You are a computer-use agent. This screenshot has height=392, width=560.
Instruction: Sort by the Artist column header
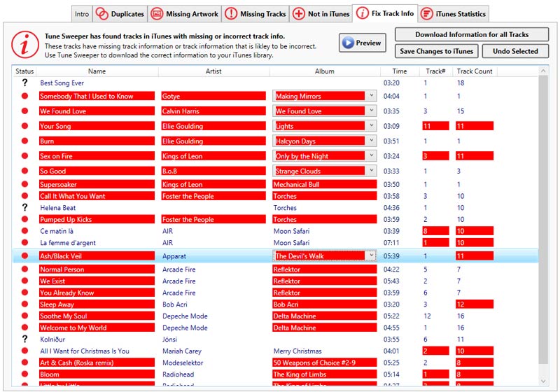213,71
